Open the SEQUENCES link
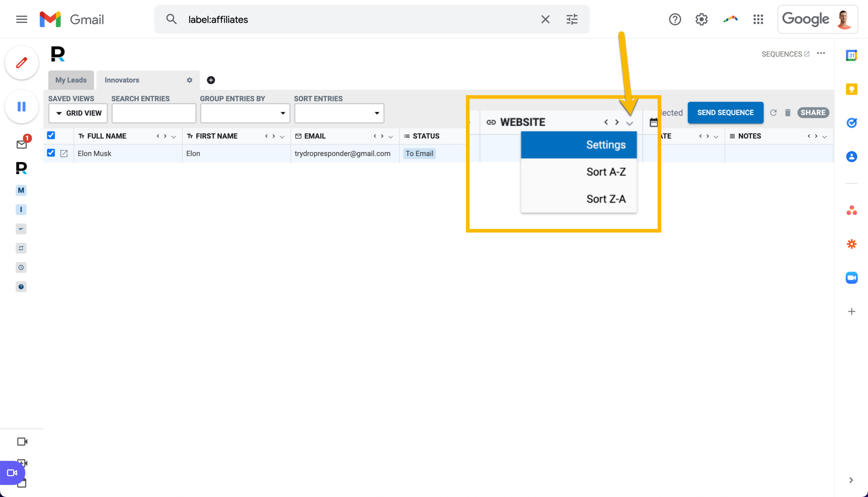This screenshot has width=868, height=497. tap(785, 54)
